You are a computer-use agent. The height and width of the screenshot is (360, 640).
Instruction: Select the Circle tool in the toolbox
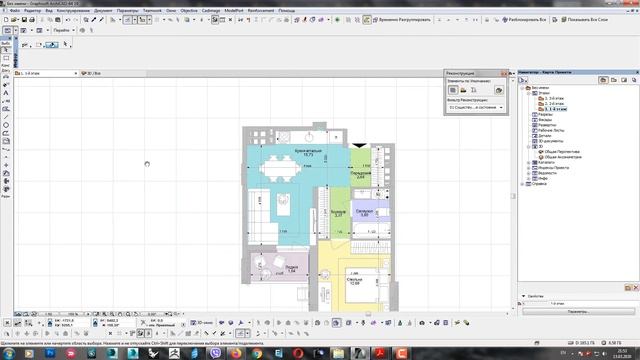point(6,125)
